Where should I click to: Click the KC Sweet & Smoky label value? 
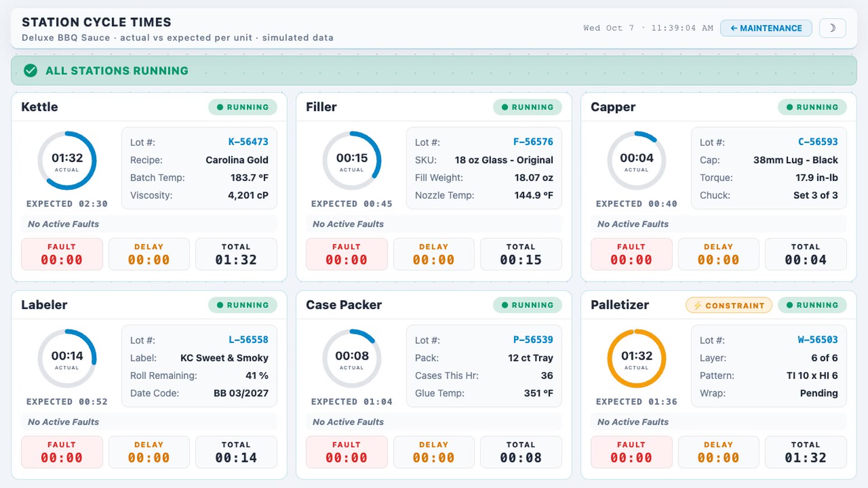click(x=224, y=358)
